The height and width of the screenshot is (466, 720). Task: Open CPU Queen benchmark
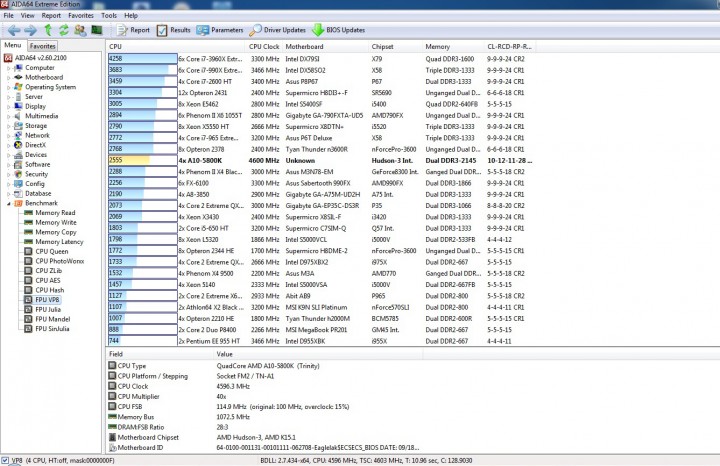(x=46, y=252)
